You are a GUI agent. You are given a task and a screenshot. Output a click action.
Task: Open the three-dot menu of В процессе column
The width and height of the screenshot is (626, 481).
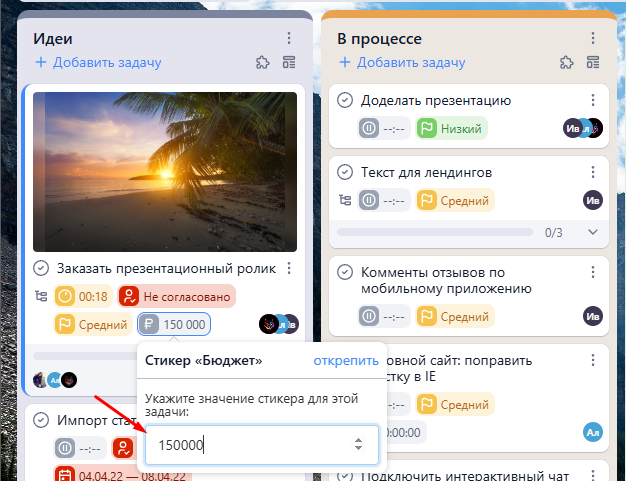[x=593, y=38]
